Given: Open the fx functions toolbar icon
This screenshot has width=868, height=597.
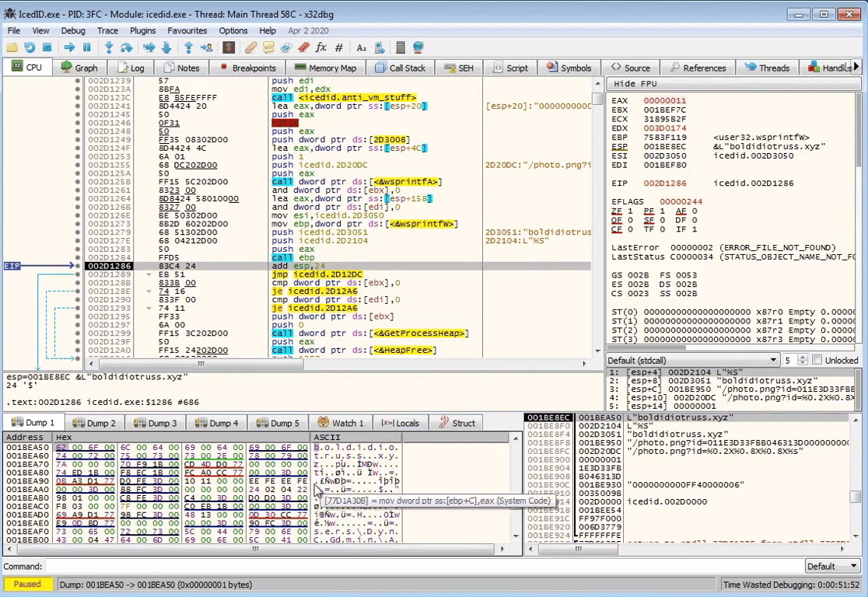Looking at the screenshot, I should pos(320,47).
